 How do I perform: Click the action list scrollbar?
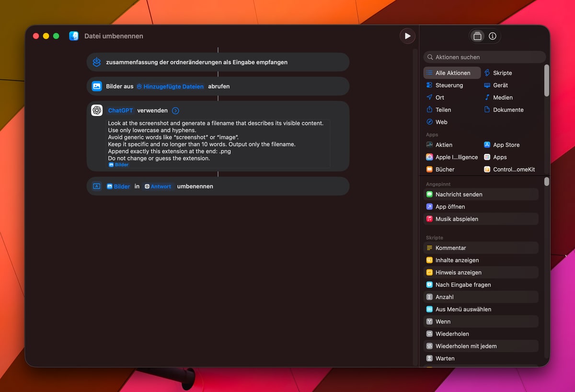point(547,81)
